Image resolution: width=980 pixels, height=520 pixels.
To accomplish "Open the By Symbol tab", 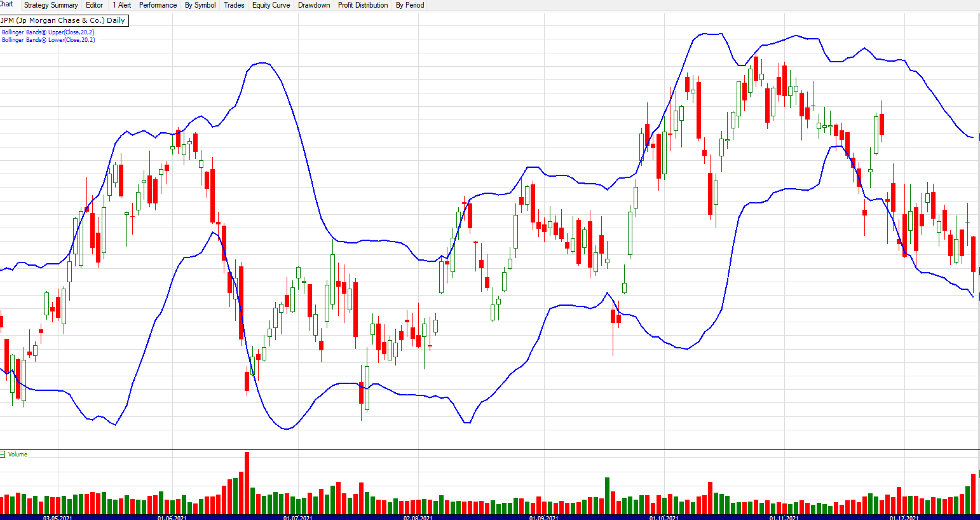I will [200, 5].
